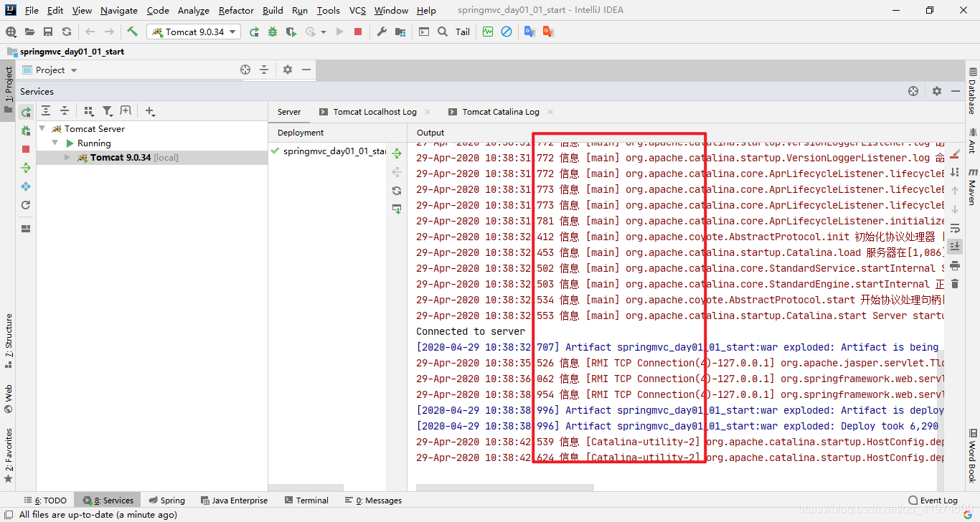The height and width of the screenshot is (522, 980).
Task: Click the refresh icon beside the deployment list
Action: 397,191
